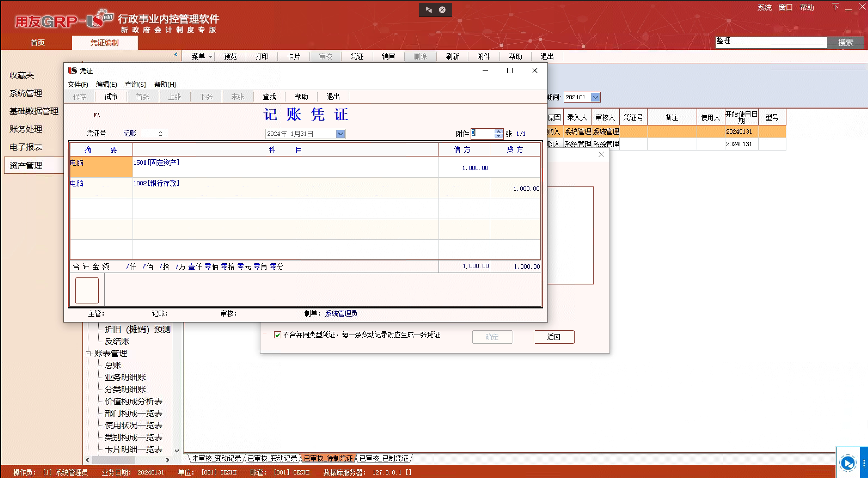Switch to 未审核_变动记录 bottom tab
The image size is (868, 478).
pos(216,458)
